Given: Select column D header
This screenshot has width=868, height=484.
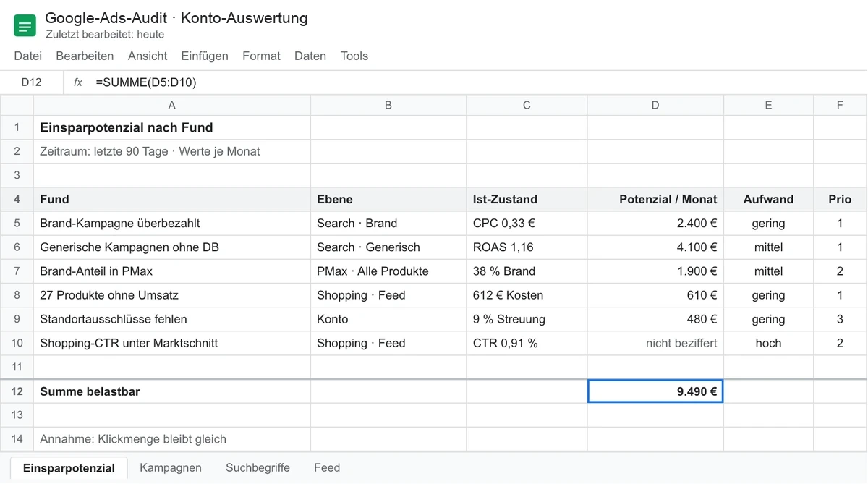Looking at the screenshot, I should [x=655, y=106].
